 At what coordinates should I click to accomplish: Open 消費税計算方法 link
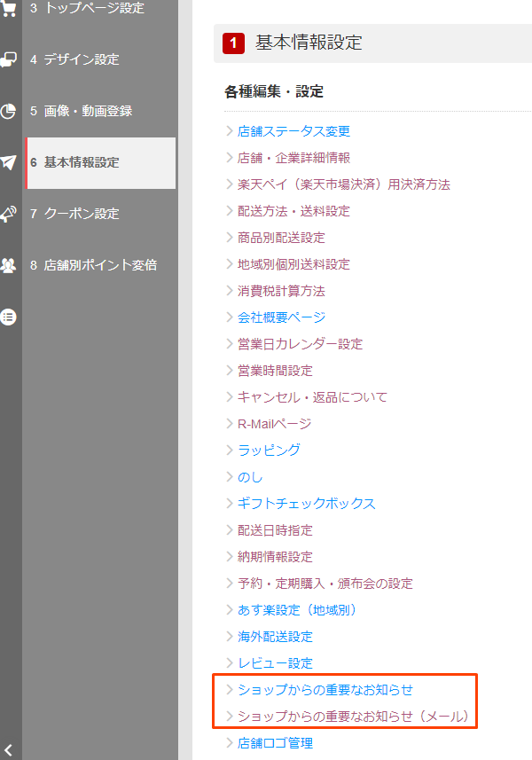pos(281,291)
